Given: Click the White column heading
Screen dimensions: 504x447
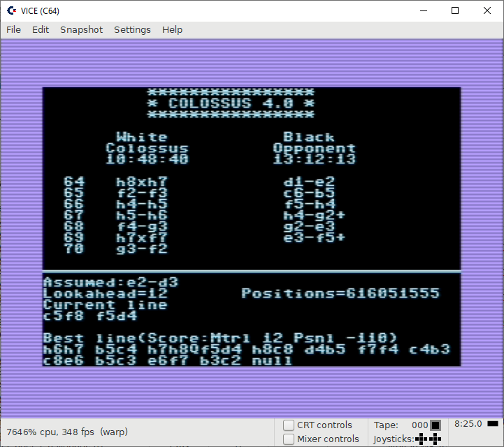Looking at the screenshot, I should (142, 137).
